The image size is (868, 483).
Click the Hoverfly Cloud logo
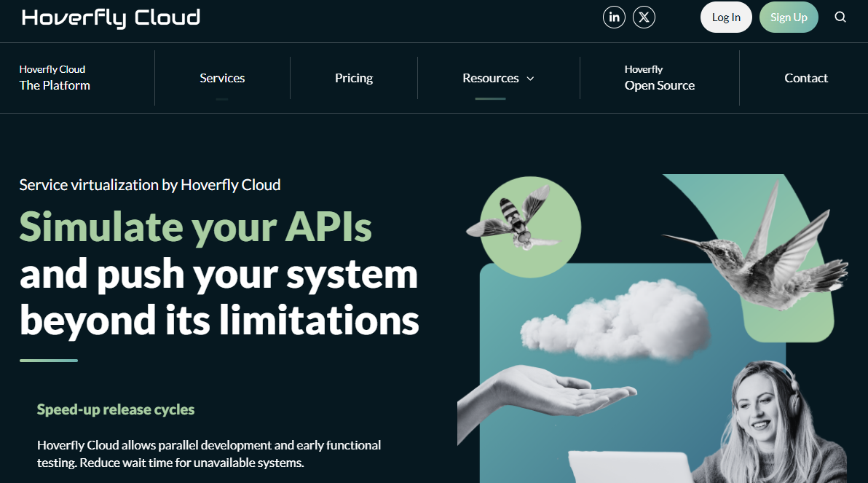click(x=111, y=17)
